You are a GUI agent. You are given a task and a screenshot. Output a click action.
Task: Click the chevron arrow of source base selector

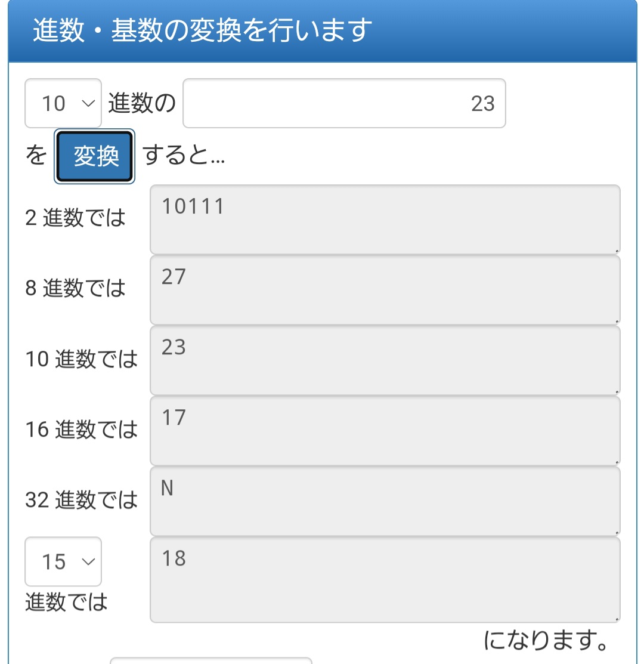pos(88,103)
